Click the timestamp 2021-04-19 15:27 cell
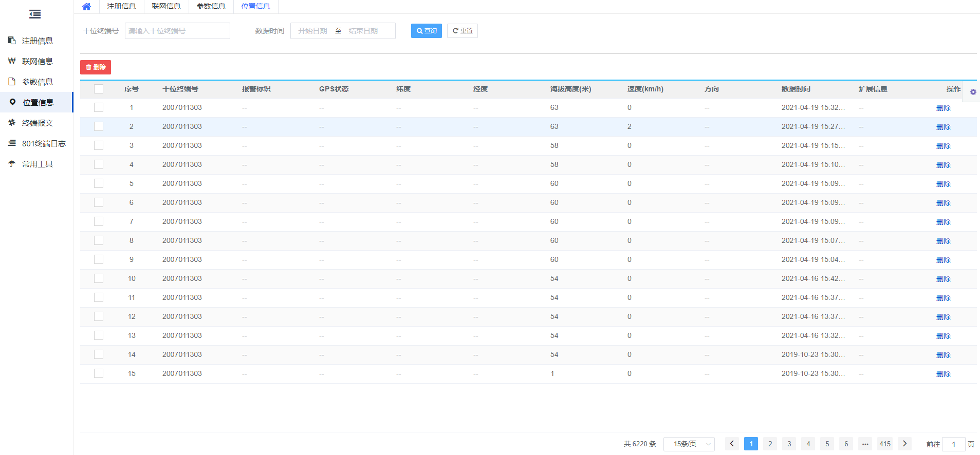The image size is (980, 455). [x=813, y=126]
